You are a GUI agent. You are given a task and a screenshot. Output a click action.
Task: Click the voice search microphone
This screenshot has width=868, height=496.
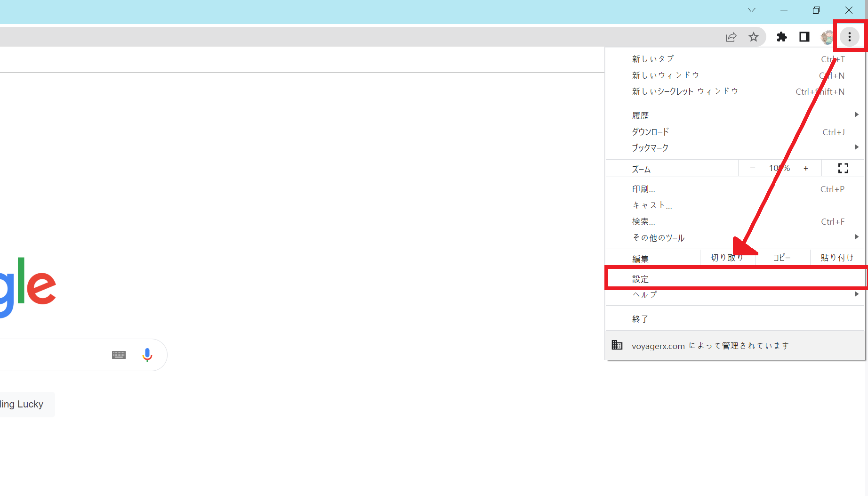point(147,355)
